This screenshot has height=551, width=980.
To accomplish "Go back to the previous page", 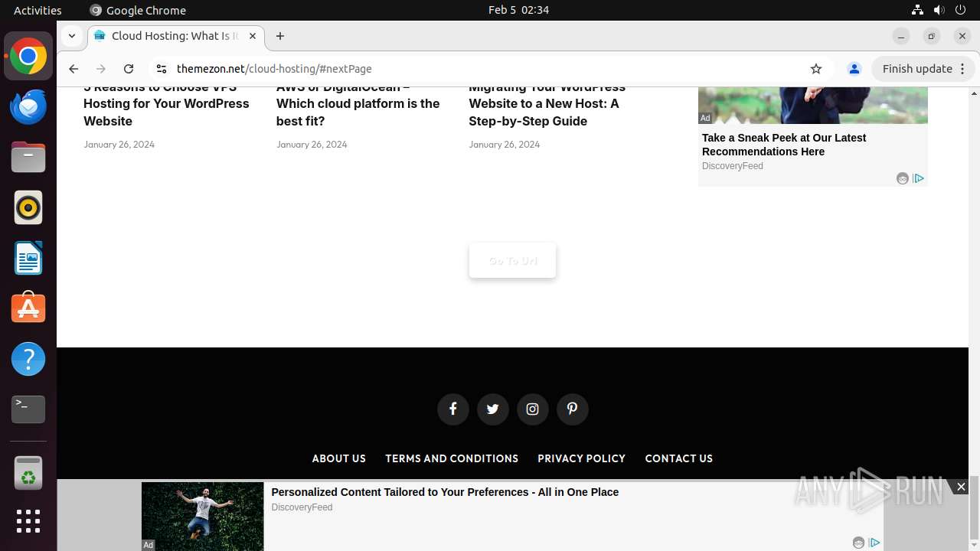I will 73,69.
